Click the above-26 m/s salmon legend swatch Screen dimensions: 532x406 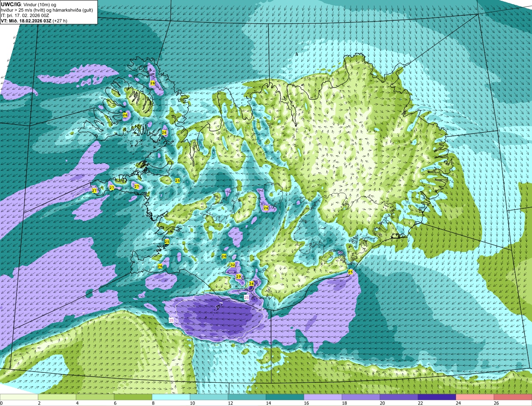(513, 397)
